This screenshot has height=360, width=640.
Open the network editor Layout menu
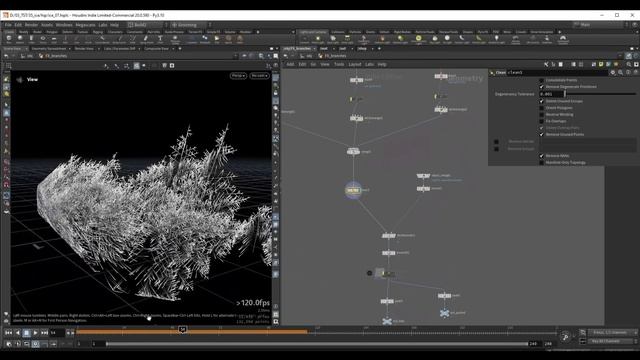click(355, 64)
